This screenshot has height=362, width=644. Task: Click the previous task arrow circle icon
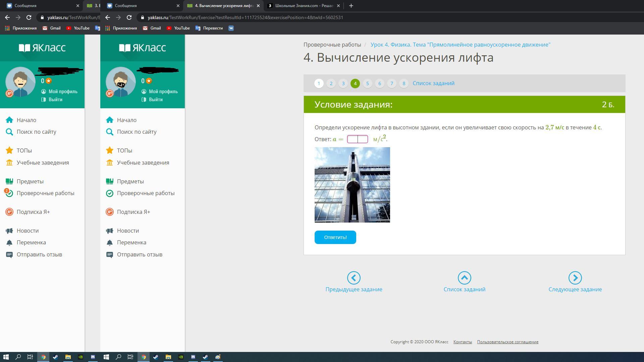pos(354,278)
